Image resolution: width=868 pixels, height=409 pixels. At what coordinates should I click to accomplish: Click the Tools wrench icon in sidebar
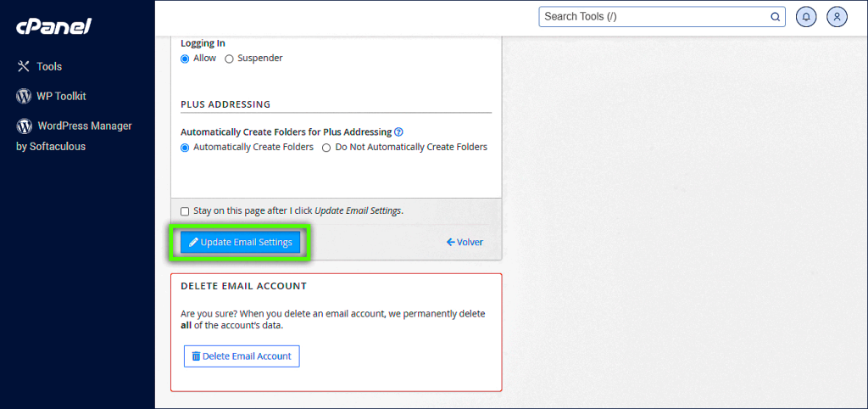(23, 66)
